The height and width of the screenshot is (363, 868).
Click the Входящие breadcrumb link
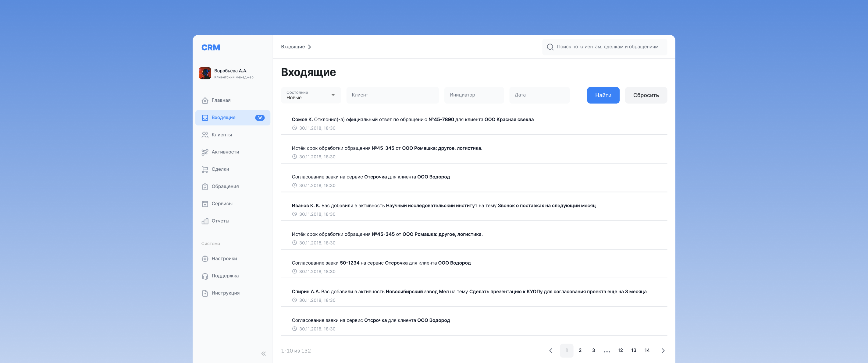click(293, 47)
